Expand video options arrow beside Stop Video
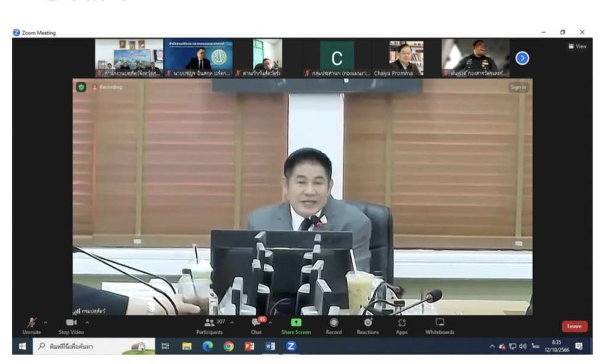Viewport: 600px width, 364px height. tap(87, 323)
